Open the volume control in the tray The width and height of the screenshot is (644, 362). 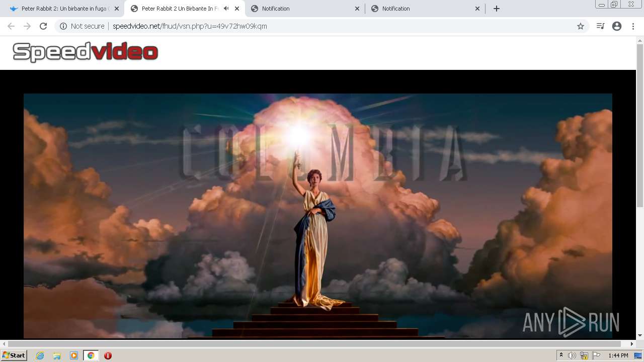point(572,355)
